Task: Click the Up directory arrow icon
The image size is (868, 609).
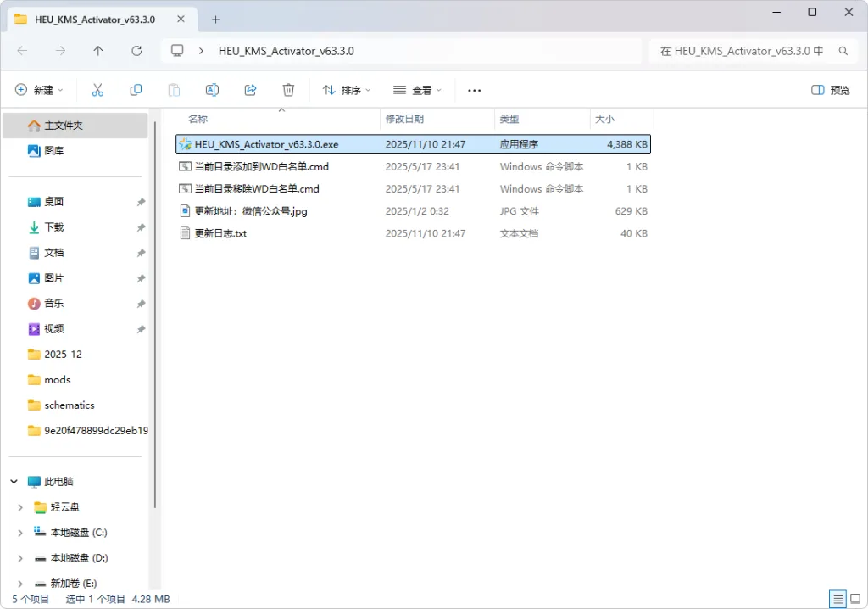Action: pos(98,51)
